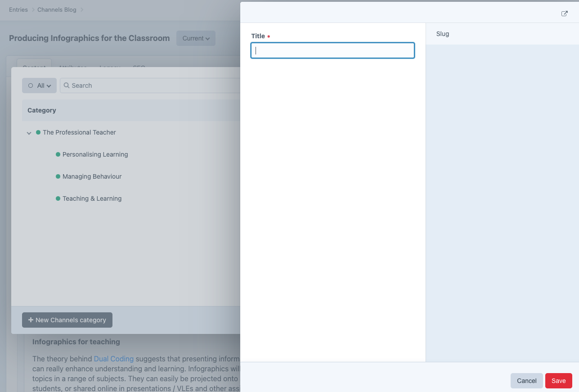Open the Current status dropdown
This screenshot has height=392, width=579.
pyautogui.click(x=196, y=38)
